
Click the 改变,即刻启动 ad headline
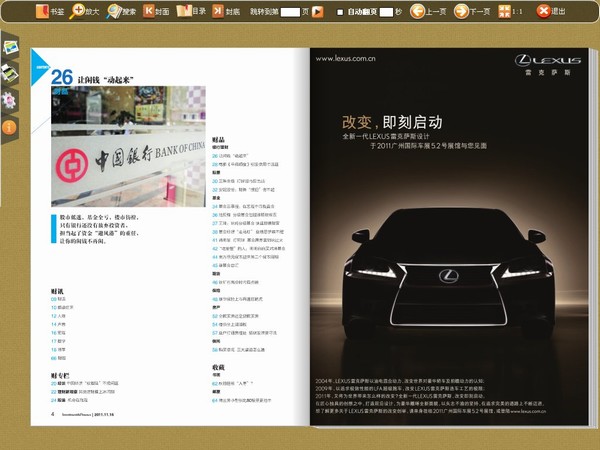[392, 122]
